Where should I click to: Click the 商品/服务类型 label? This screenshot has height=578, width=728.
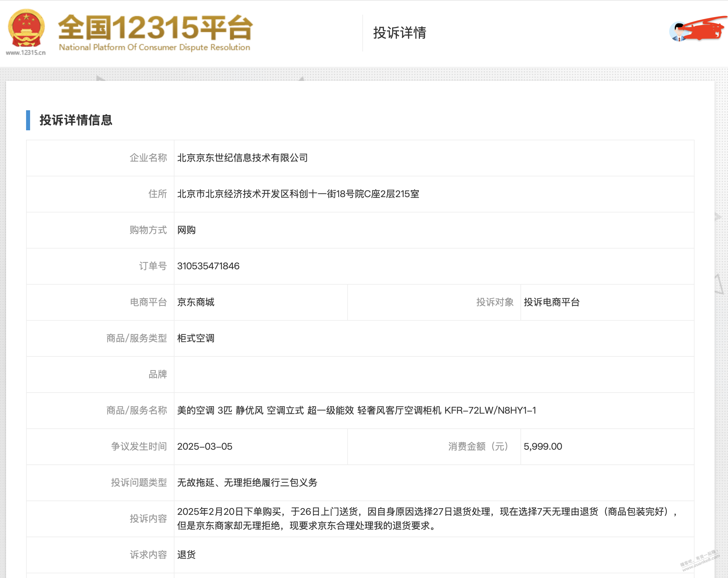pos(137,338)
